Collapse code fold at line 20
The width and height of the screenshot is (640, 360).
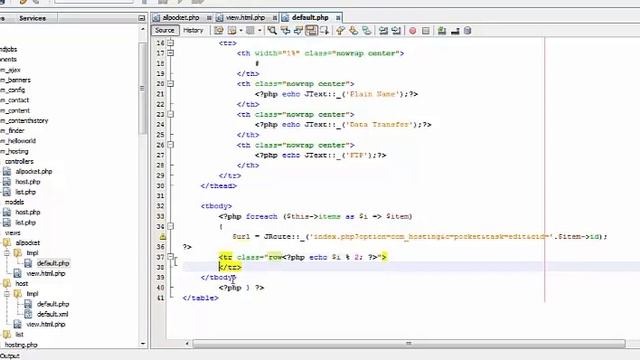(x=171, y=84)
